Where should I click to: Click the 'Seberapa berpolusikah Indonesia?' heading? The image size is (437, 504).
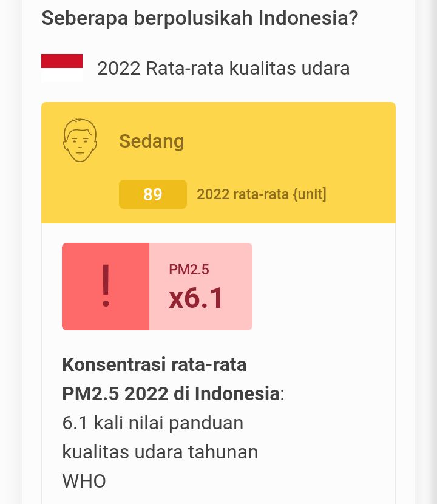pos(200,18)
